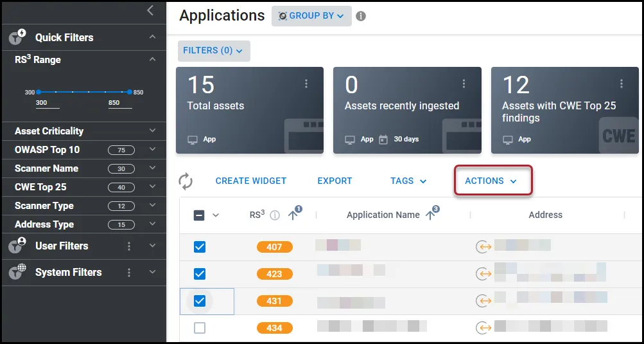Open the Filters (0) dropdown

pyautogui.click(x=214, y=51)
